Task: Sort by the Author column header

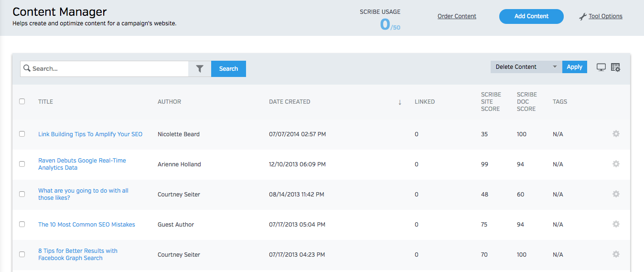Action: coord(169,102)
